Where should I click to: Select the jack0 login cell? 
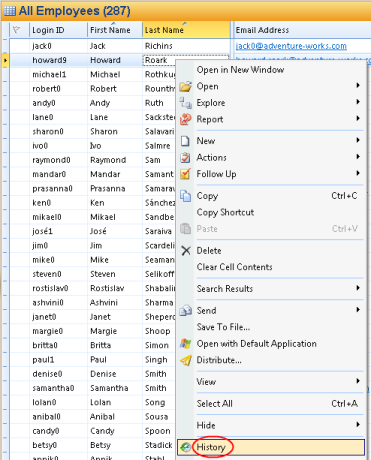(58, 46)
